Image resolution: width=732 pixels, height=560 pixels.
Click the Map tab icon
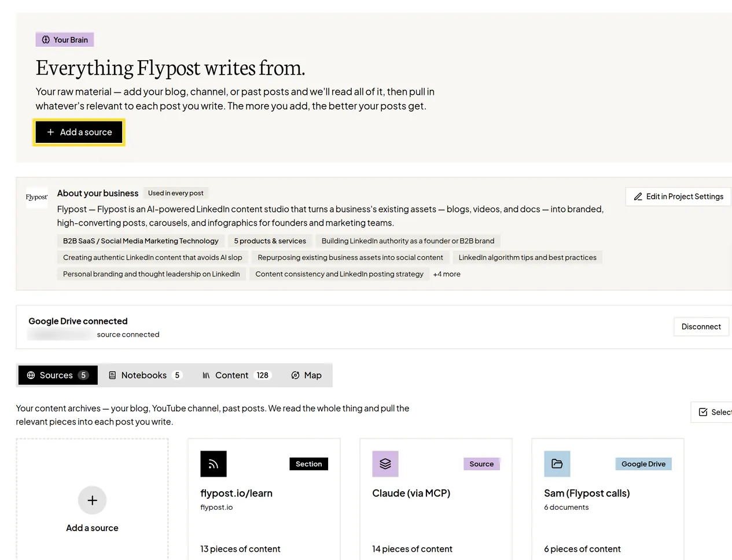coord(295,375)
